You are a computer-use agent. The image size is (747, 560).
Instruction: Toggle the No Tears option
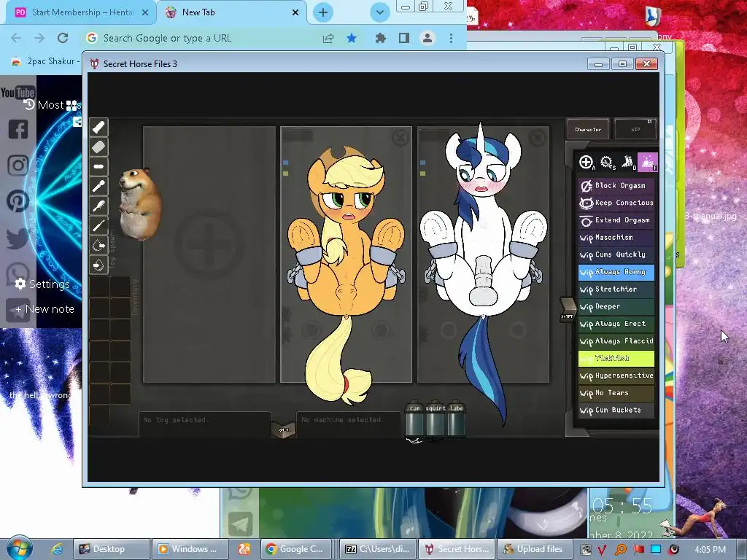616,393
